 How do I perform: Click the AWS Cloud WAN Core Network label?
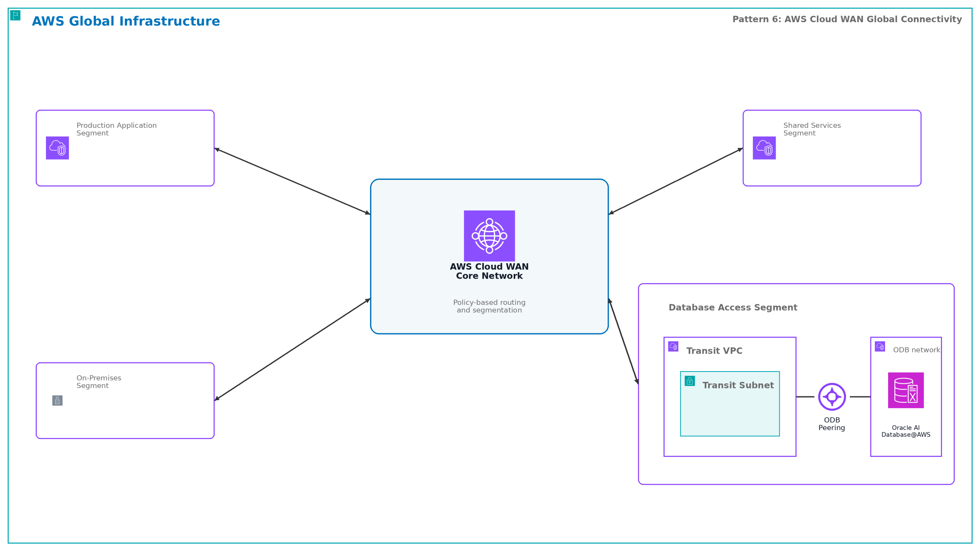[x=489, y=271]
